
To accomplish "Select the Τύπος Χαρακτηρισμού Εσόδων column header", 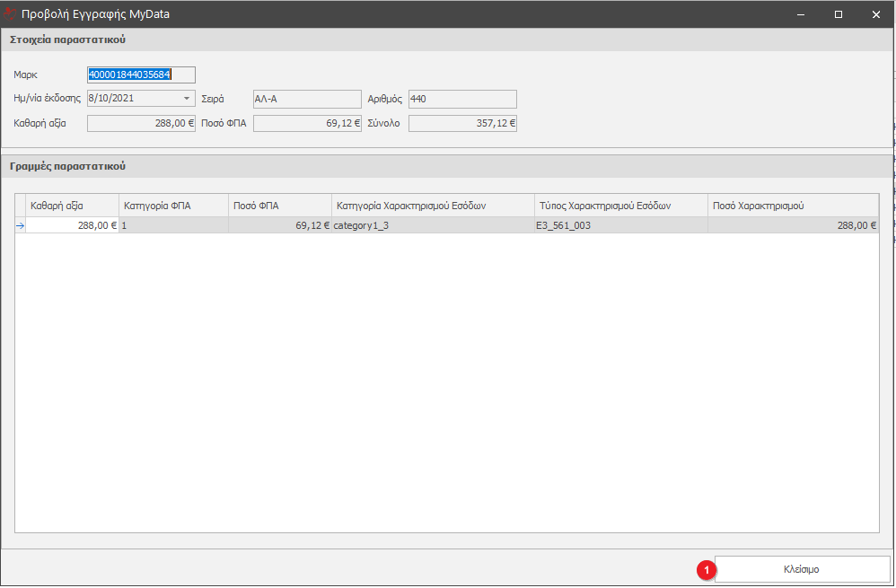I will [x=620, y=206].
